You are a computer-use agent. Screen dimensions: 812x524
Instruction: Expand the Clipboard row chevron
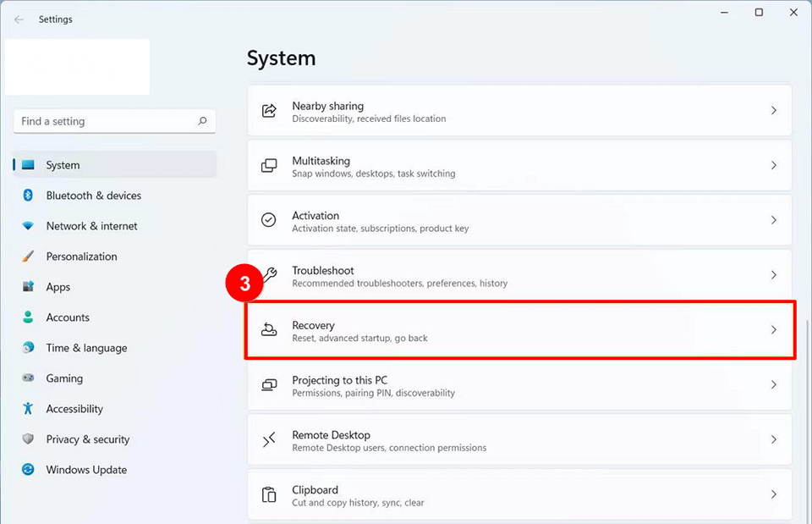point(773,494)
